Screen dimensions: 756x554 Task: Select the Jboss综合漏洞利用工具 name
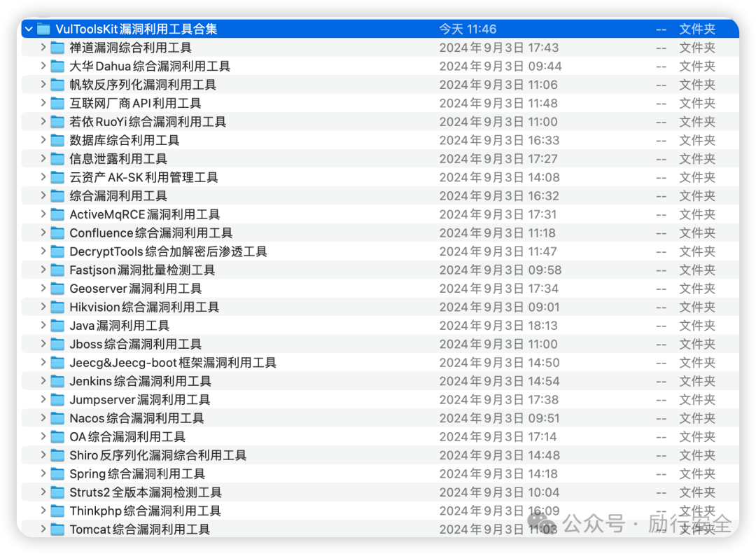pyautogui.click(x=136, y=344)
